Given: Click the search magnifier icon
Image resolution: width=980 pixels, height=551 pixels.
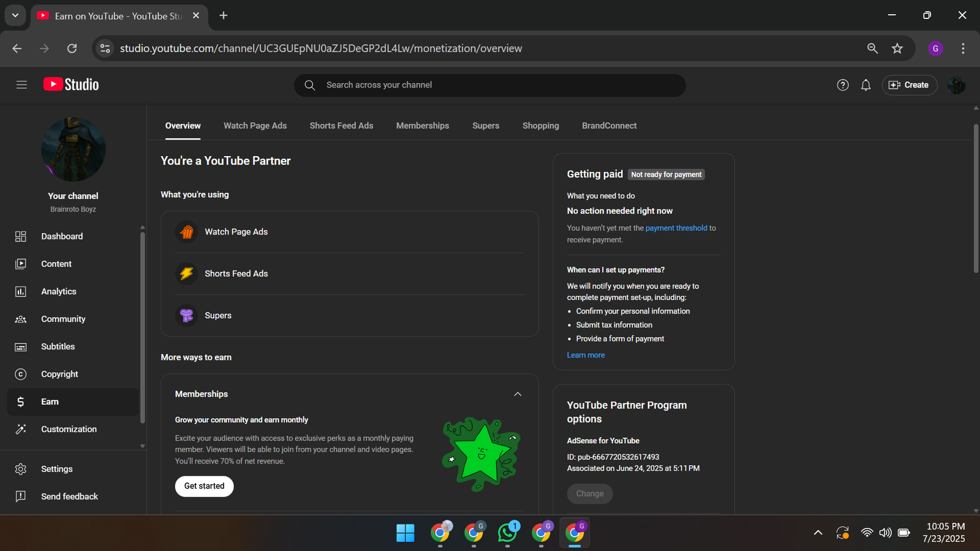Looking at the screenshot, I should click(x=310, y=85).
